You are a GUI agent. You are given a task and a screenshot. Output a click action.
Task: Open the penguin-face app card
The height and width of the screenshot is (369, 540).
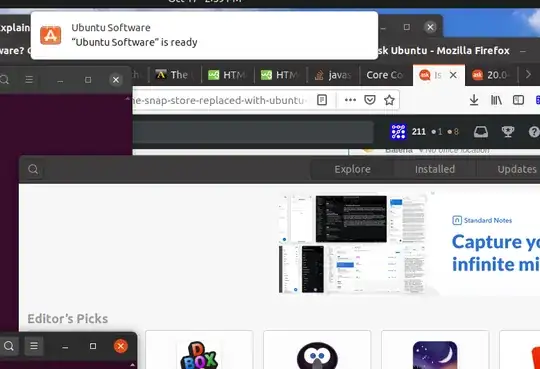(317, 350)
